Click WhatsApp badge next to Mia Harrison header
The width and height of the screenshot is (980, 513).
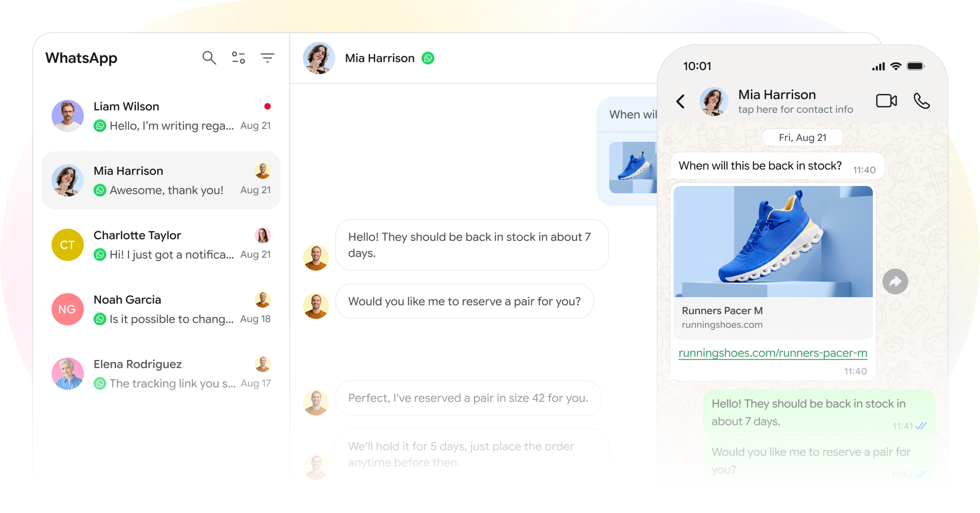tap(428, 58)
